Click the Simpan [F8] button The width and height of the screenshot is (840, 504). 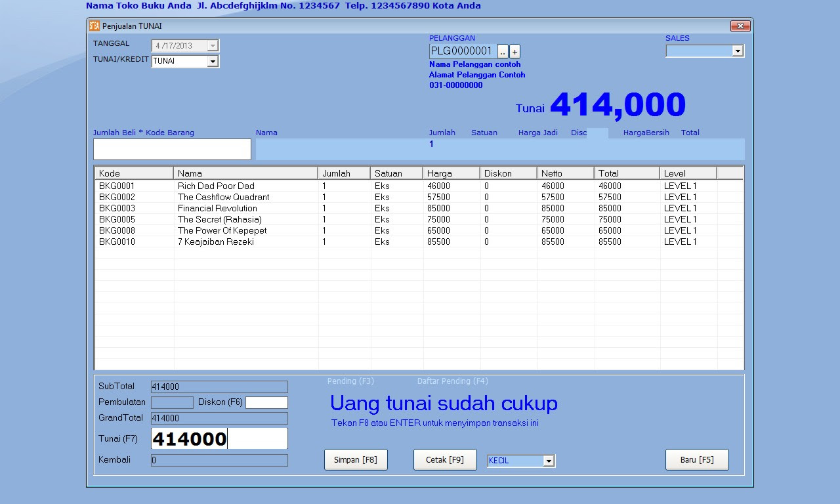click(356, 460)
